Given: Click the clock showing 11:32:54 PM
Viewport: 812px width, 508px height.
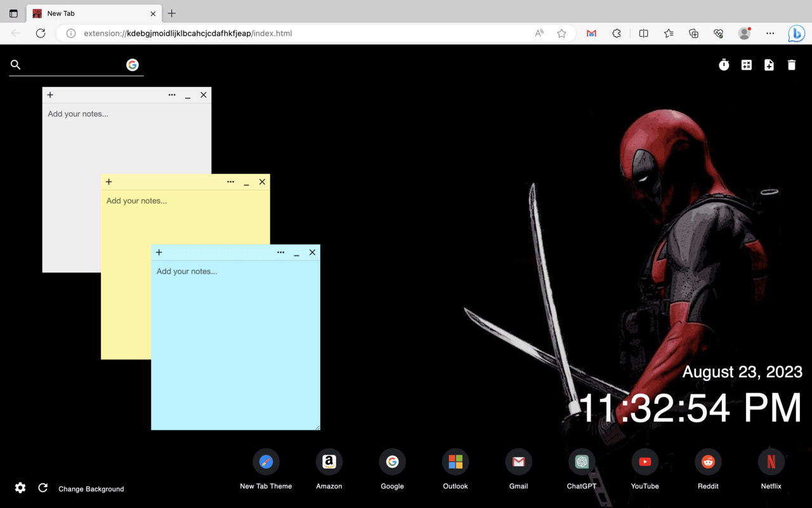Looking at the screenshot, I should 690,408.
